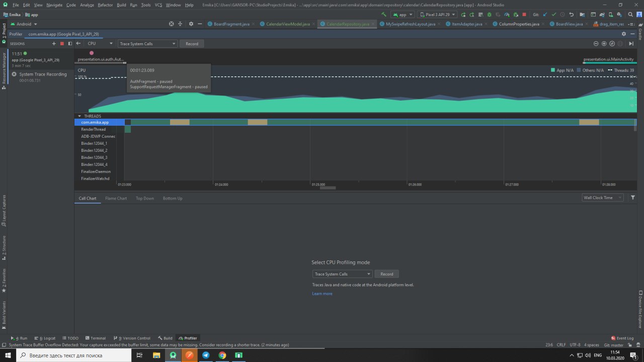The image size is (644, 362).
Task: Open the VCS menu
Action: 158,5
